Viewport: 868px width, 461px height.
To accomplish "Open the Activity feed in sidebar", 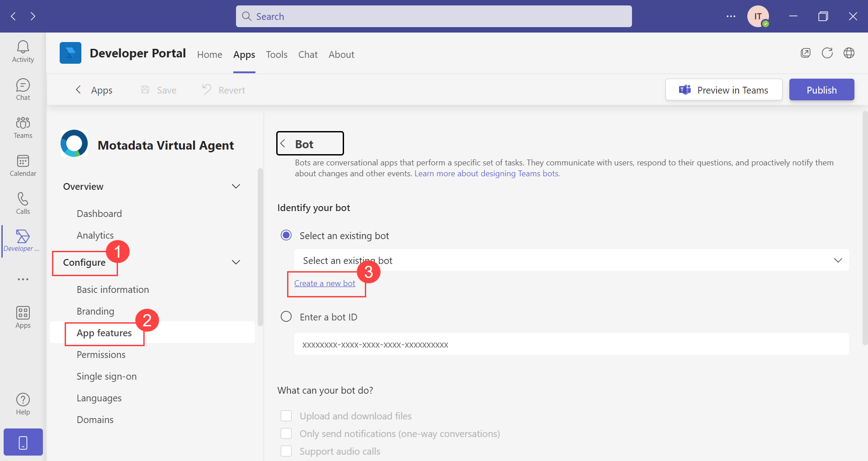I will click(x=23, y=51).
